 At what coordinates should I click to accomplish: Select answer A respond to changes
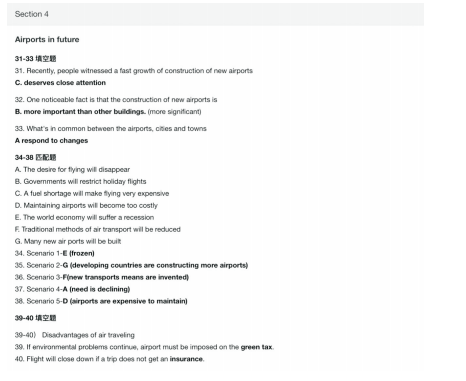tap(51, 141)
